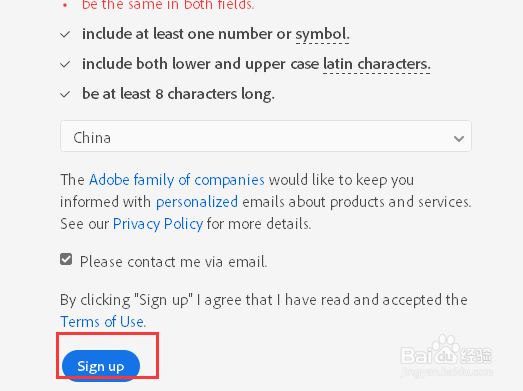Click the "Please contact me via email." label
This screenshot has width=523, height=391.
173,262
